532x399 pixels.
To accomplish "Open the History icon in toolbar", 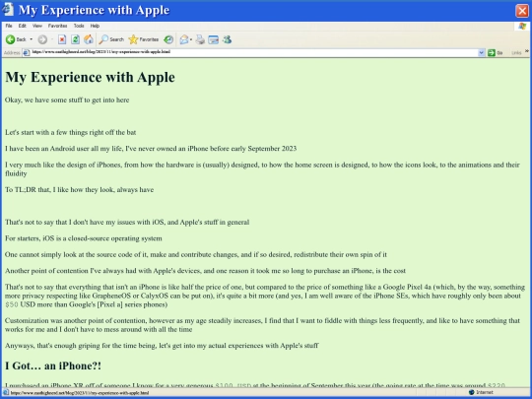I will tap(168, 39).
